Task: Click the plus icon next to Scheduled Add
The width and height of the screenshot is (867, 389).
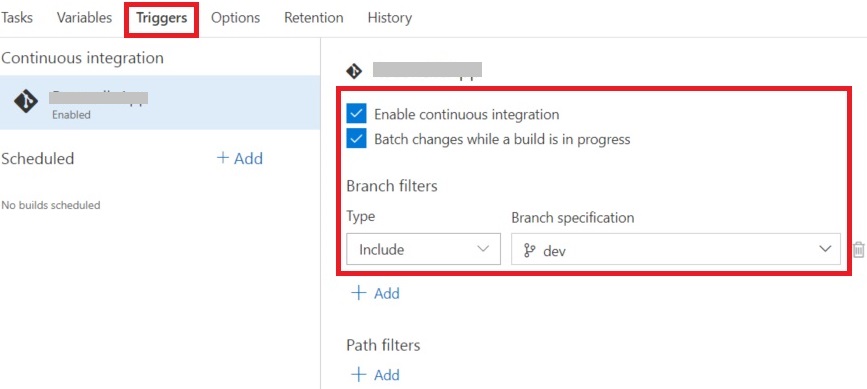Action: [223, 158]
